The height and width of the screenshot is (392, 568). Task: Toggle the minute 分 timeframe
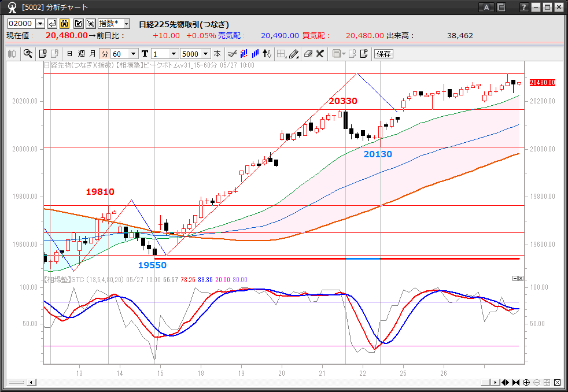click(104, 54)
